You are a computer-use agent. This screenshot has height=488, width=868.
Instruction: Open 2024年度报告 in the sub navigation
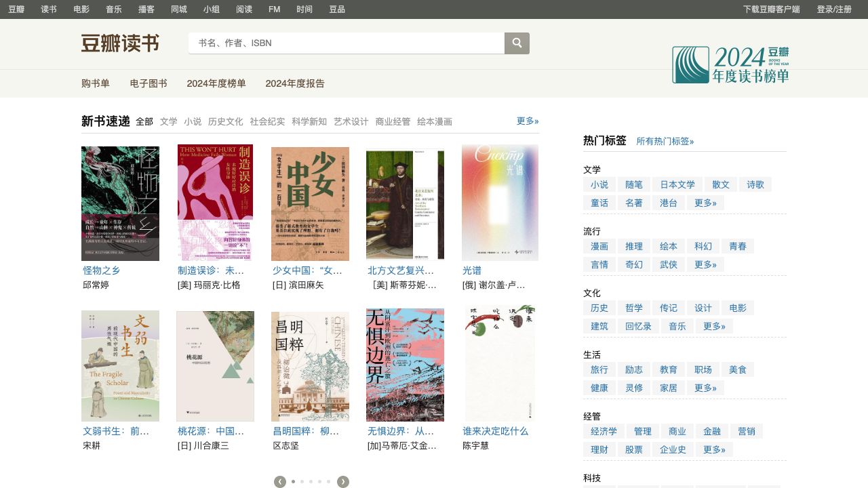[x=295, y=83]
